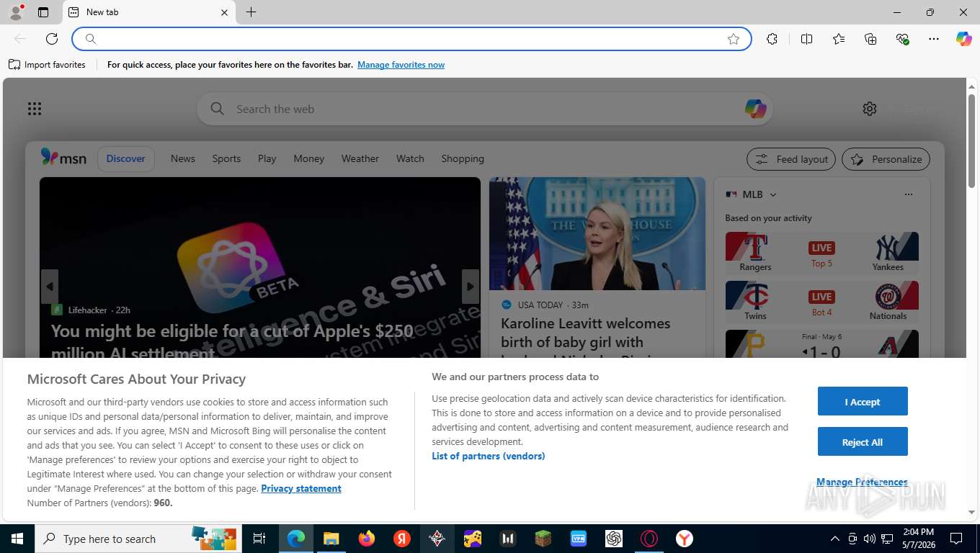This screenshot has height=553, width=980.
Task: Open the notification center
Action: click(956, 539)
